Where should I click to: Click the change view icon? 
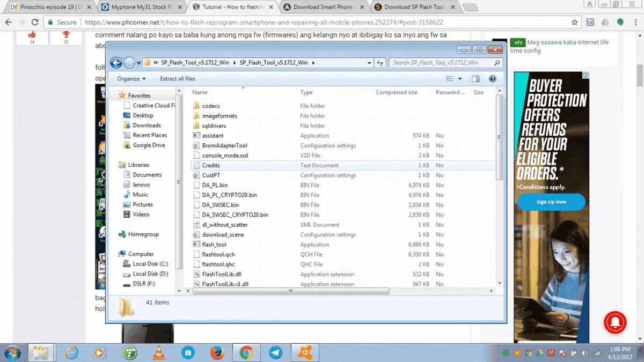pos(450,79)
